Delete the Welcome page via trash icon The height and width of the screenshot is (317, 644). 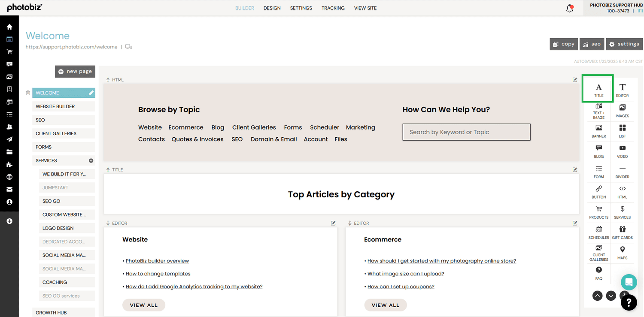point(28,93)
